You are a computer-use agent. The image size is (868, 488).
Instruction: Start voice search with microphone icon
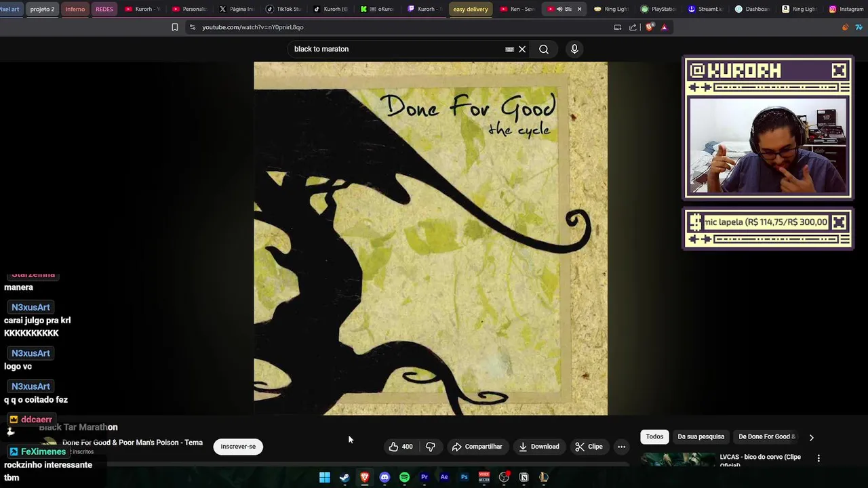[574, 49]
